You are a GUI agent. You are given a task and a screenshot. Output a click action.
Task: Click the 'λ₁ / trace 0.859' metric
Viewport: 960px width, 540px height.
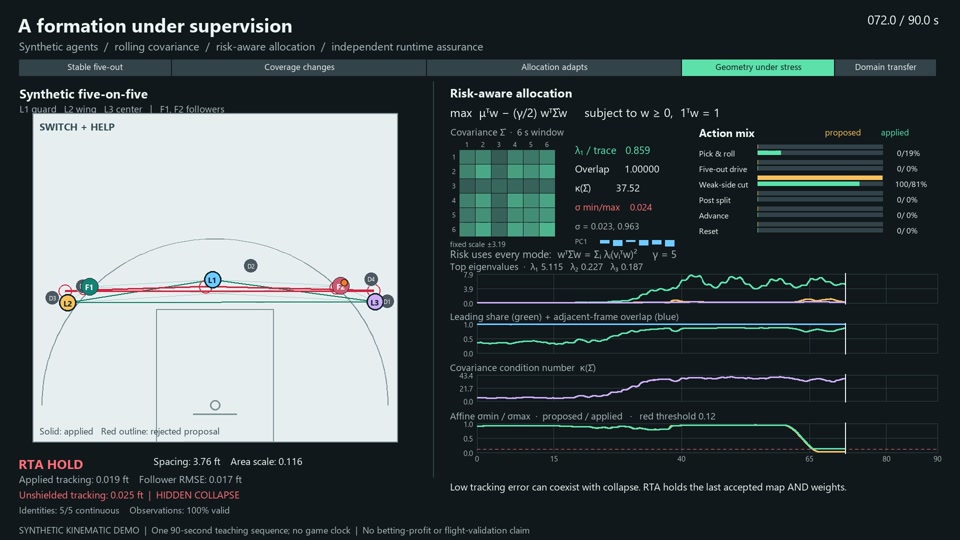612,151
